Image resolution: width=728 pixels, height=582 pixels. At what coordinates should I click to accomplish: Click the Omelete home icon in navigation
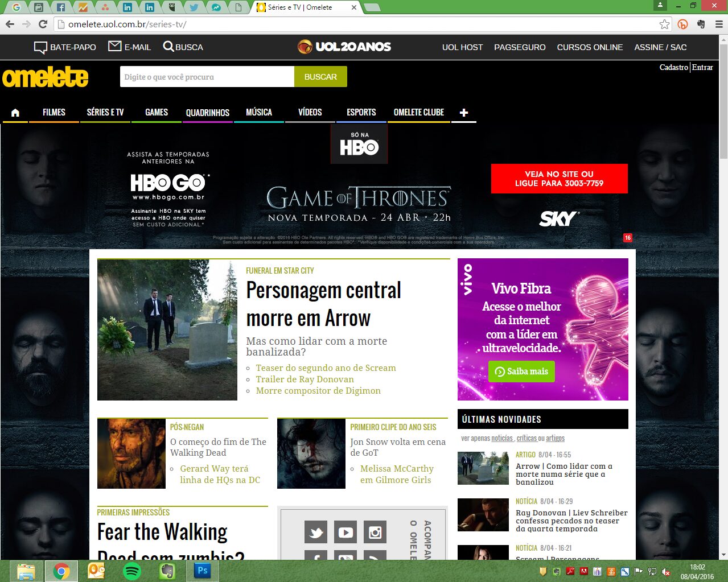coord(15,113)
